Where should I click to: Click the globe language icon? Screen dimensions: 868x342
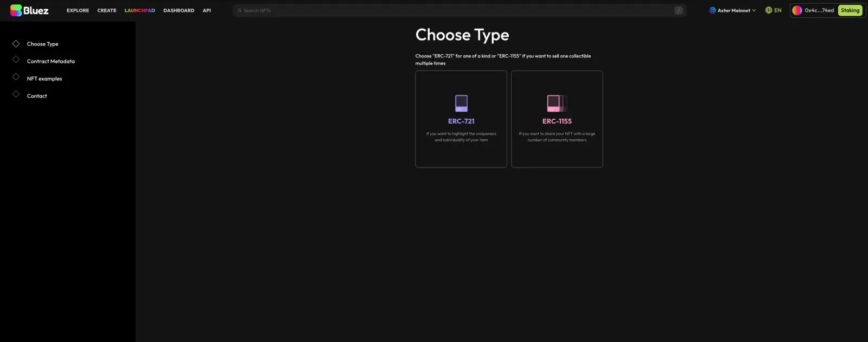click(768, 10)
